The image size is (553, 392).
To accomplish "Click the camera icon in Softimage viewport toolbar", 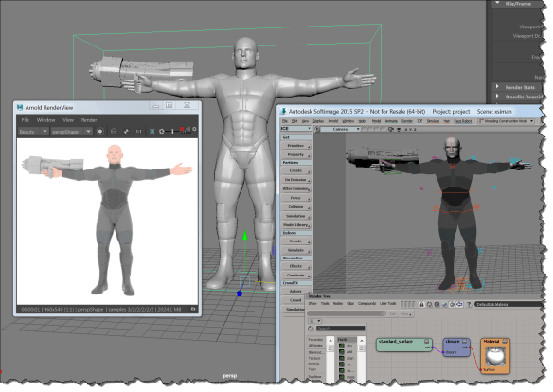I will tap(391, 130).
